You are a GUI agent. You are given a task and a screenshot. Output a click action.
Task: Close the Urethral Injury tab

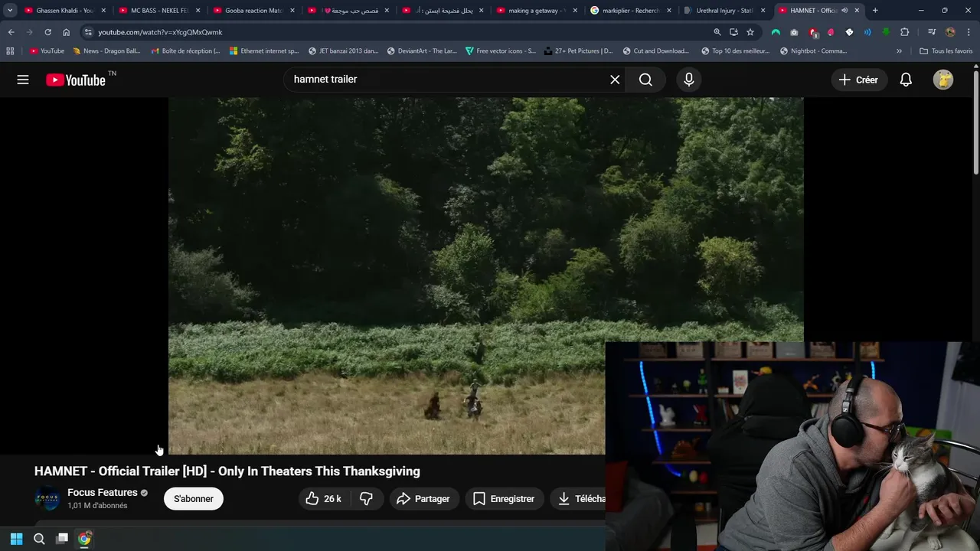click(763, 11)
